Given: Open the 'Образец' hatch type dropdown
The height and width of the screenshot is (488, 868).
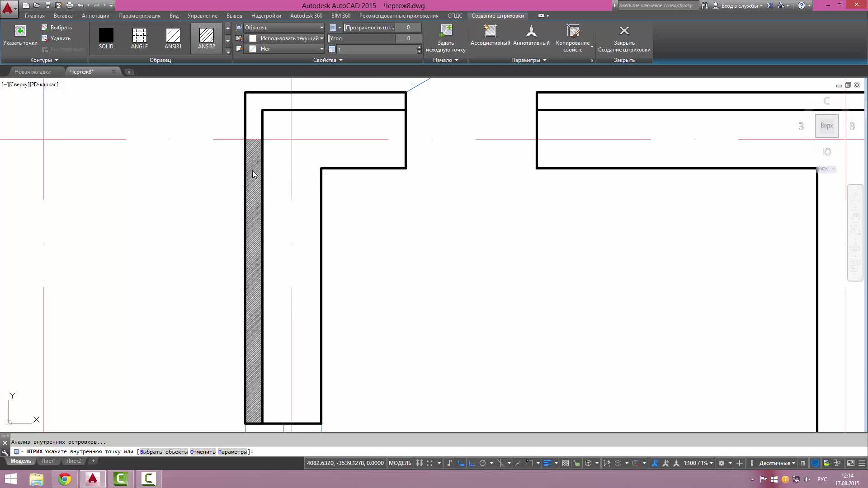Looking at the screenshot, I should pos(284,28).
